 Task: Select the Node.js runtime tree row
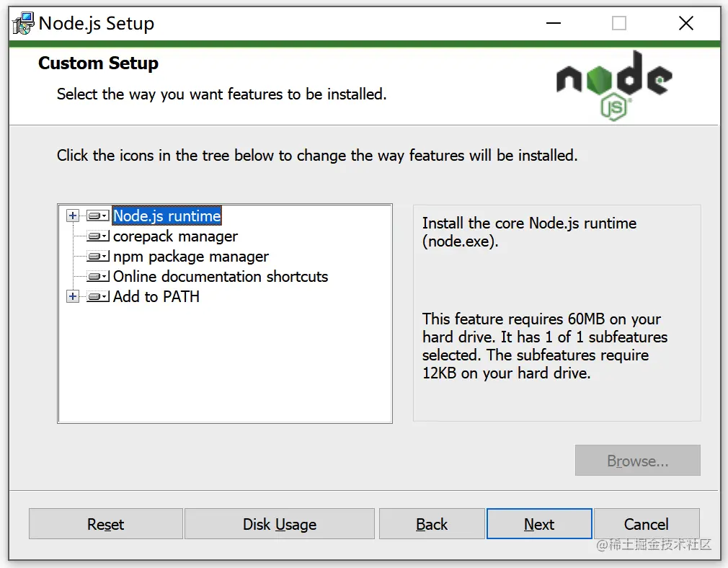click(167, 216)
